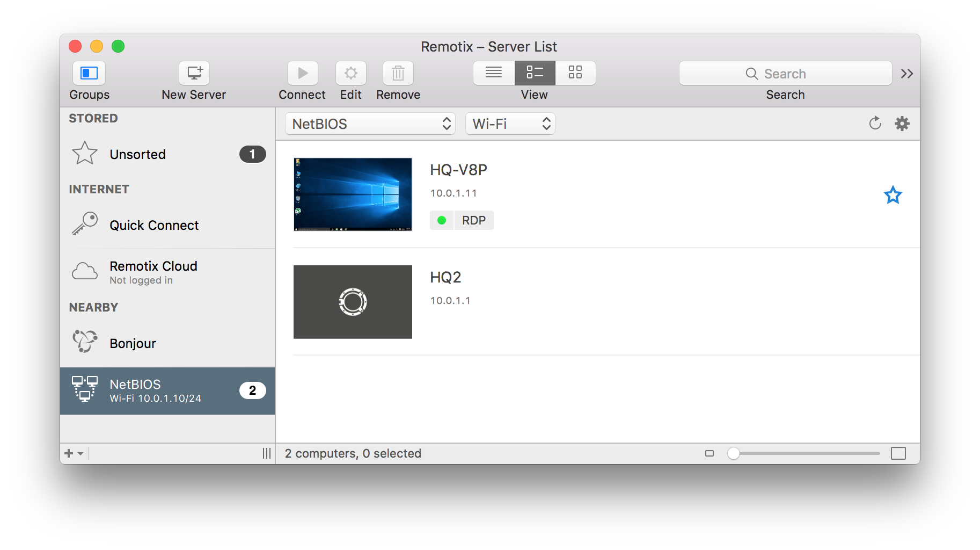Switch to plain list view
This screenshot has width=980, height=550.
[x=494, y=73]
